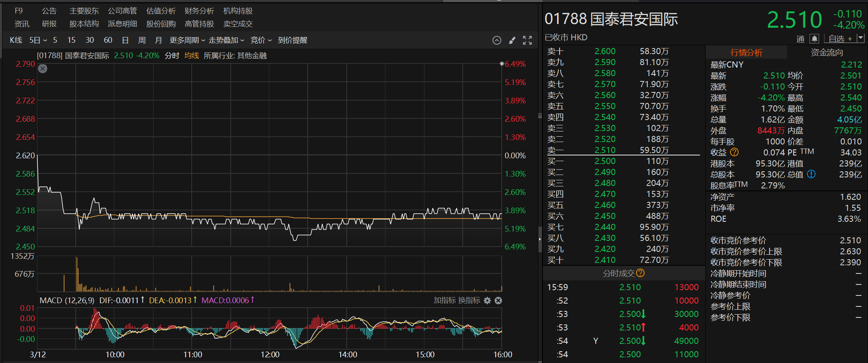The height and width of the screenshot is (363, 868).
Task: Click the 15:59 trade row volume 13000
Action: click(x=687, y=287)
